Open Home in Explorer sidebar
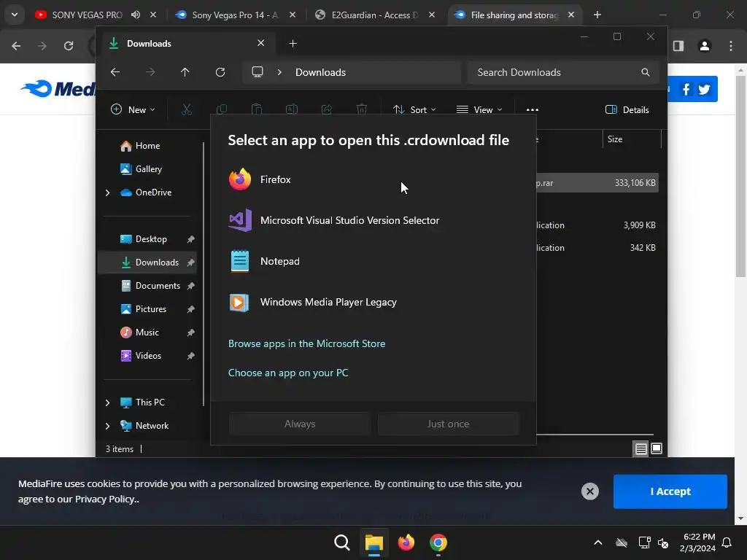The width and height of the screenshot is (747, 560). [147, 146]
